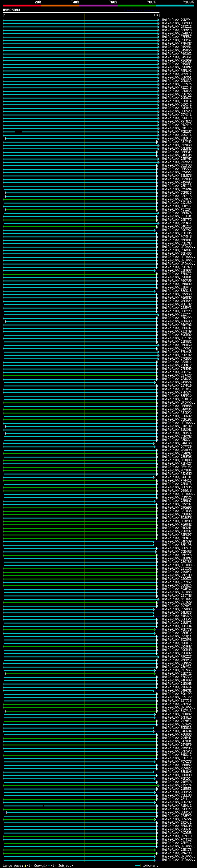Click hit label UniRef100_A5VZ76
This screenshot has width=197, height=868.
click(177, 761)
